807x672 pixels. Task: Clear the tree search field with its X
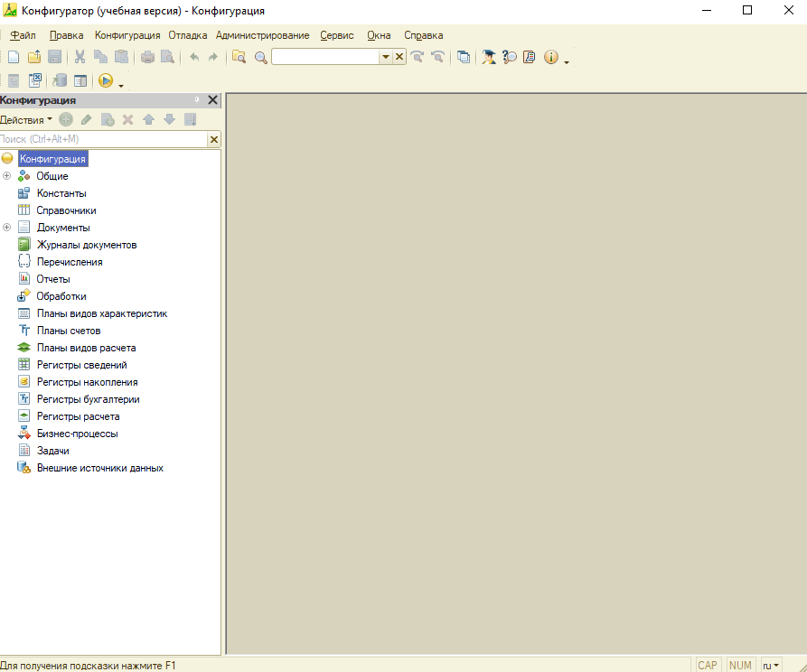point(214,139)
